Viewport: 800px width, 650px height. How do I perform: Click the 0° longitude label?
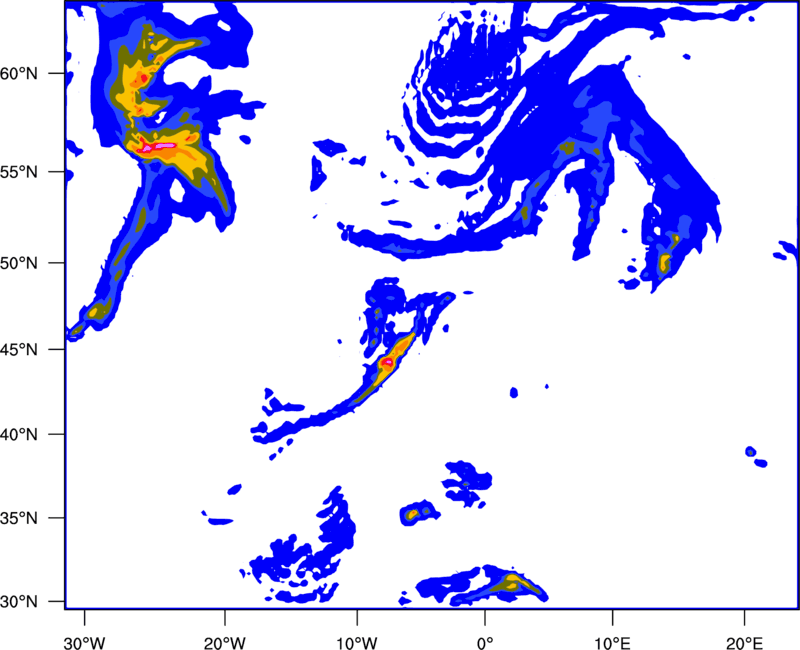click(485, 643)
